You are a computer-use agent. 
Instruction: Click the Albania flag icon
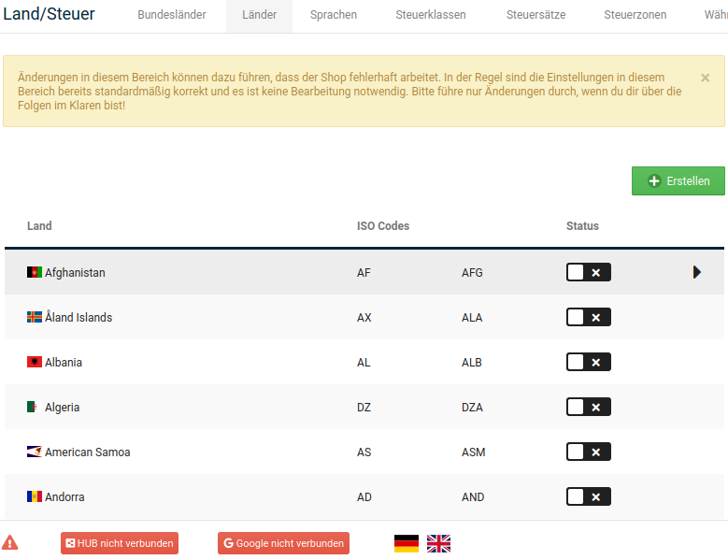pos(35,362)
